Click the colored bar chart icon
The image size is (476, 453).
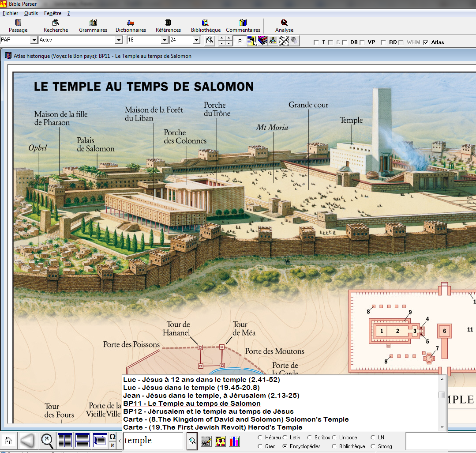tap(235, 441)
